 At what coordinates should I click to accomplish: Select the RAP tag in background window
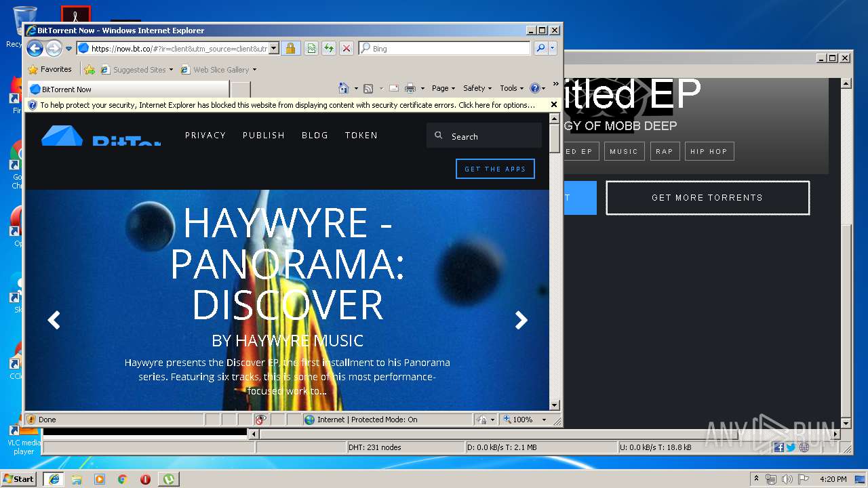pyautogui.click(x=665, y=151)
